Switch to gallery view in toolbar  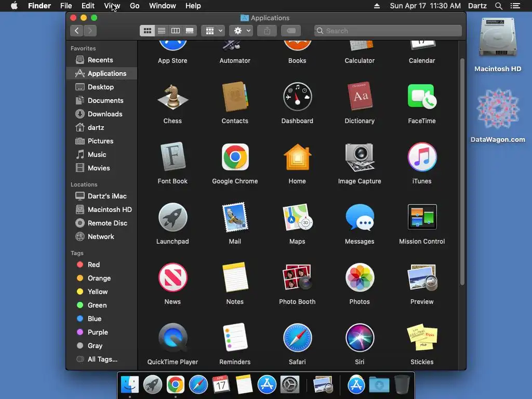[190, 31]
